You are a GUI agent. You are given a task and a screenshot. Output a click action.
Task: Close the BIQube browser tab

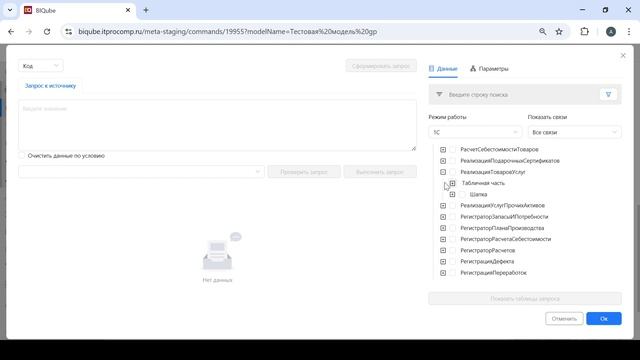[128, 10]
